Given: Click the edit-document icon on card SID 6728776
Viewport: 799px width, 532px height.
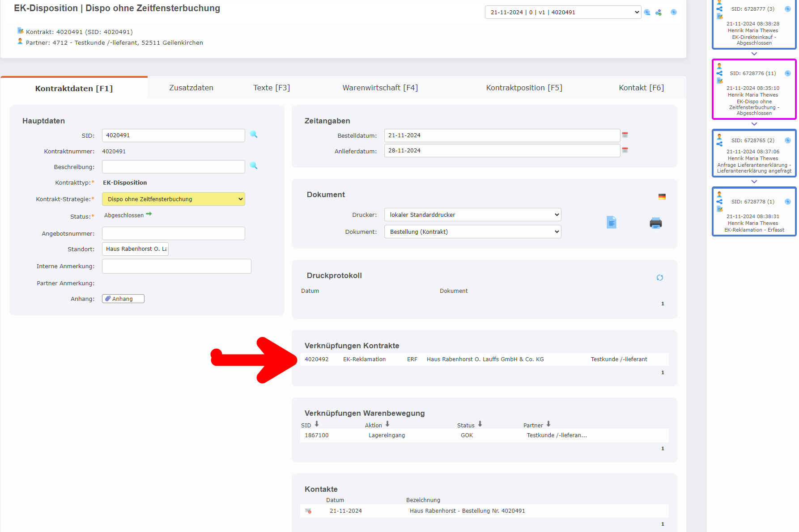Looking at the screenshot, I should point(719,81).
